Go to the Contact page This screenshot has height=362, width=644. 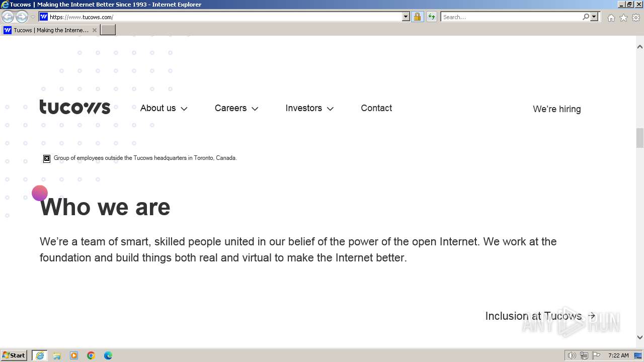coord(376,108)
